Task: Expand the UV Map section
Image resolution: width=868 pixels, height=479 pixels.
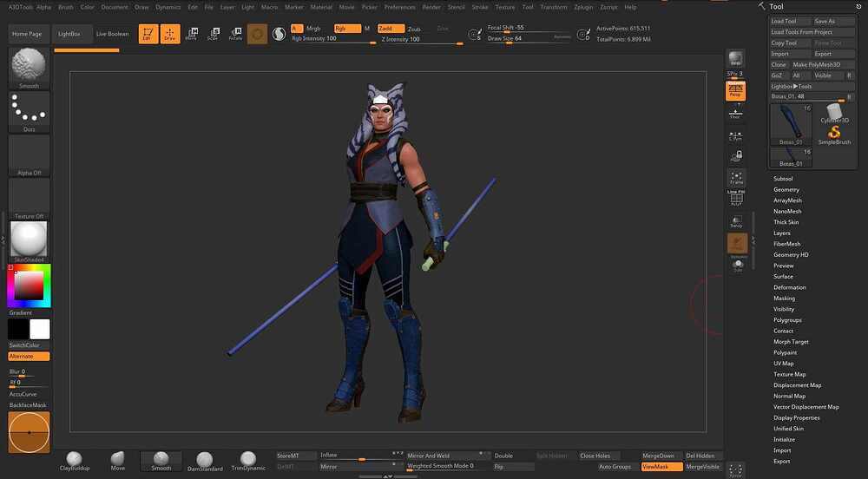Action: click(x=783, y=364)
